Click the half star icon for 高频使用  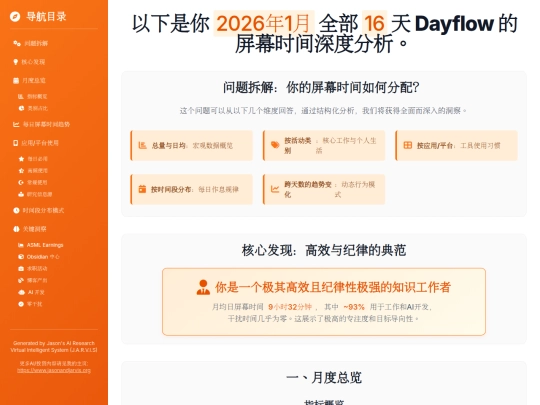(21, 170)
